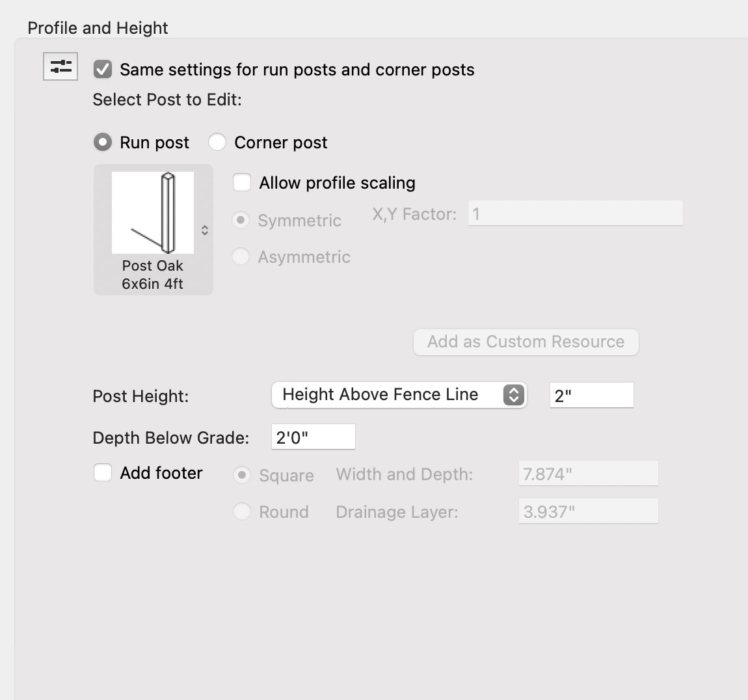This screenshot has width=748, height=700.
Task: Click the Depth Below Grade field
Action: [x=313, y=437]
